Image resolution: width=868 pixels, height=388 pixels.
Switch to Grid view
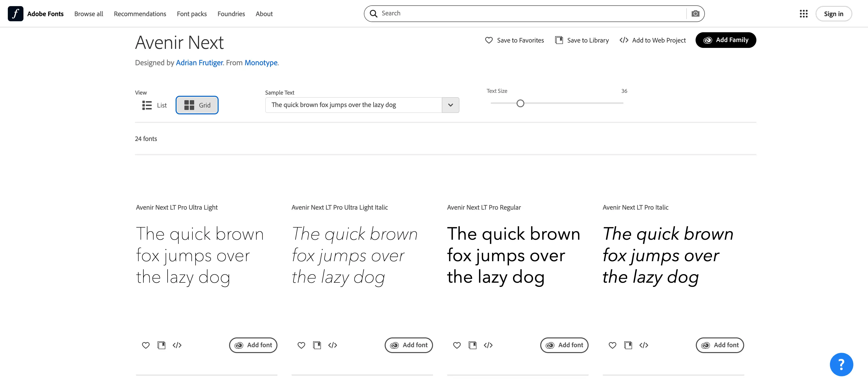pos(197,105)
